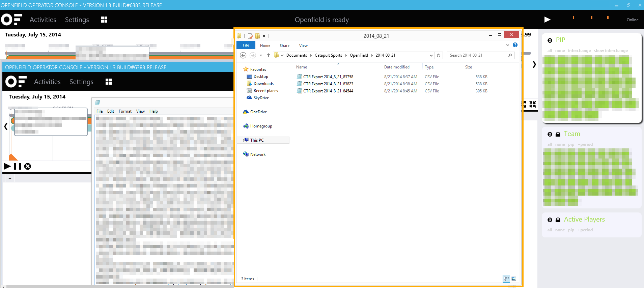Click the nested console grid layout icon
This screenshot has height=288, width=644.
(109, 82)
